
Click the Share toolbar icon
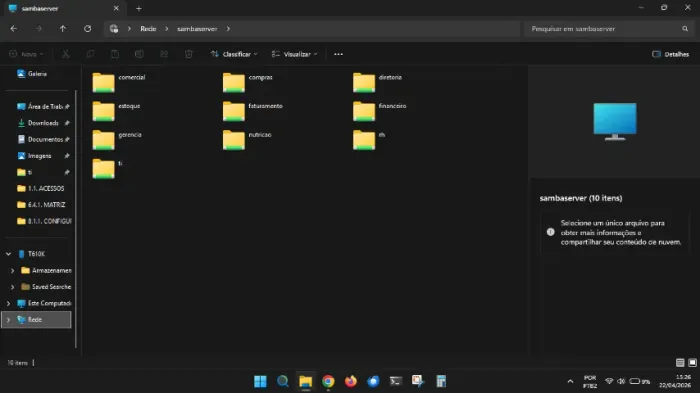[x=164, y=54]
